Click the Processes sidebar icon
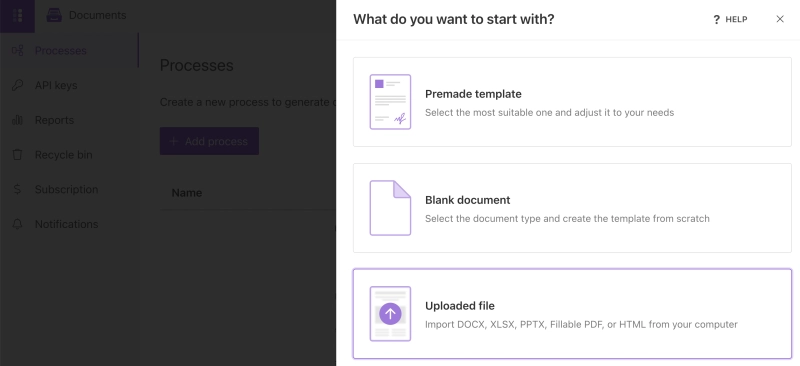 [18, 51]
